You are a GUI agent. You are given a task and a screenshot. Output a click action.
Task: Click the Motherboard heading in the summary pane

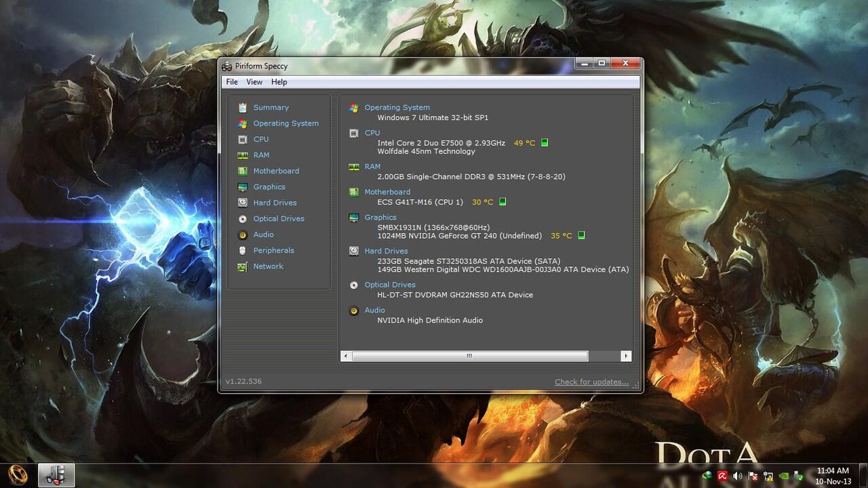(x=387, y=192)
